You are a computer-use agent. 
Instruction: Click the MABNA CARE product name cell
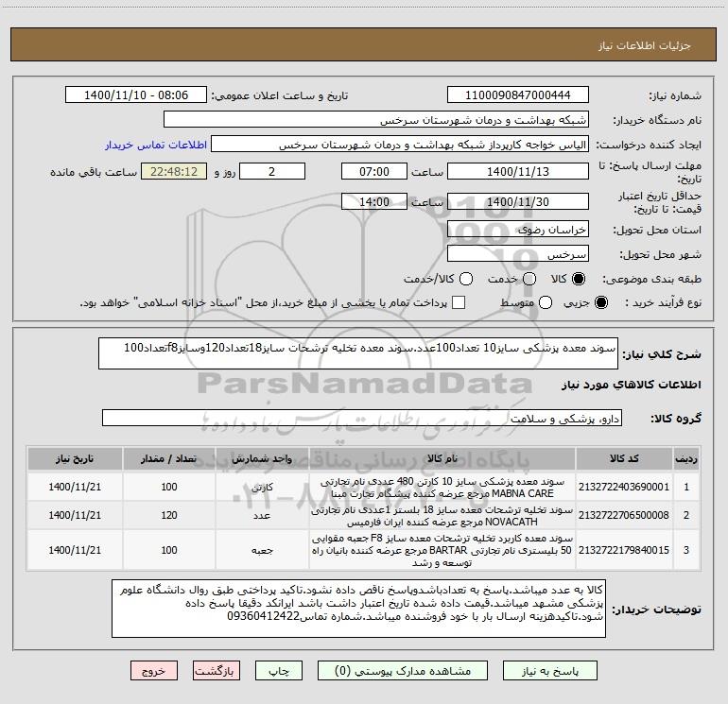[x=442, y=488]
